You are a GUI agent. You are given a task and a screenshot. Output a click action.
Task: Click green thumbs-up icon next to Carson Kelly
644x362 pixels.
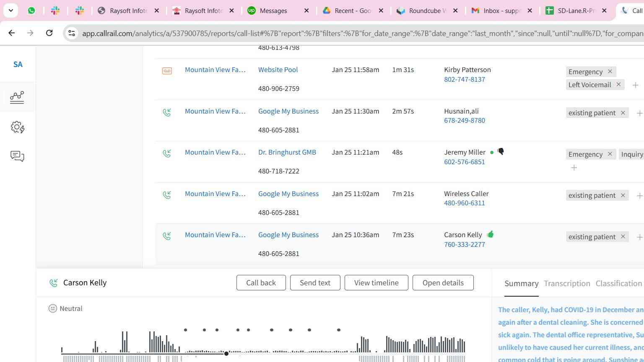491,234
